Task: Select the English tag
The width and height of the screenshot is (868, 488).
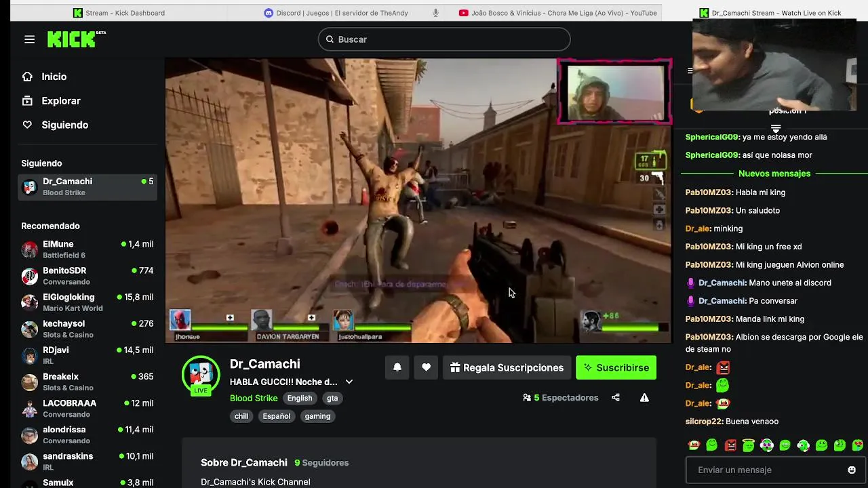Action: [299, 399]
